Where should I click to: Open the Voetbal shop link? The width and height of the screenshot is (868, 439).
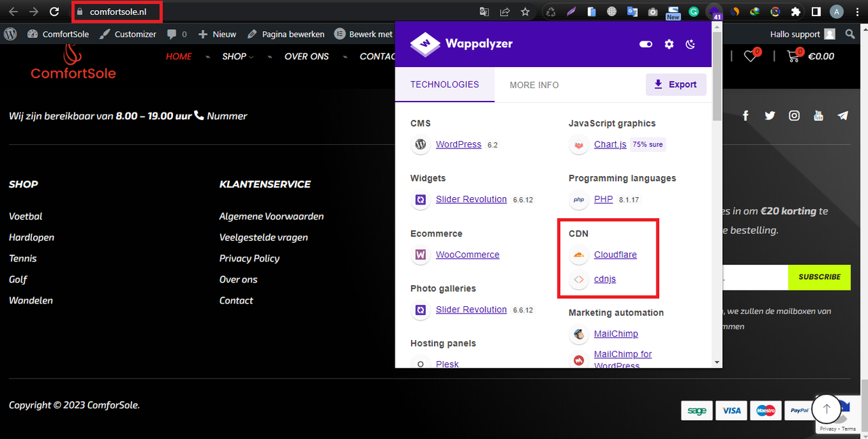26,216
